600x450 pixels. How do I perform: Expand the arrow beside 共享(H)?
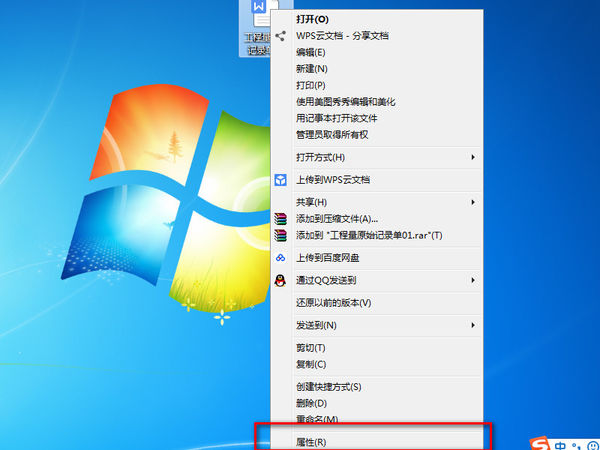pos(473,202)
